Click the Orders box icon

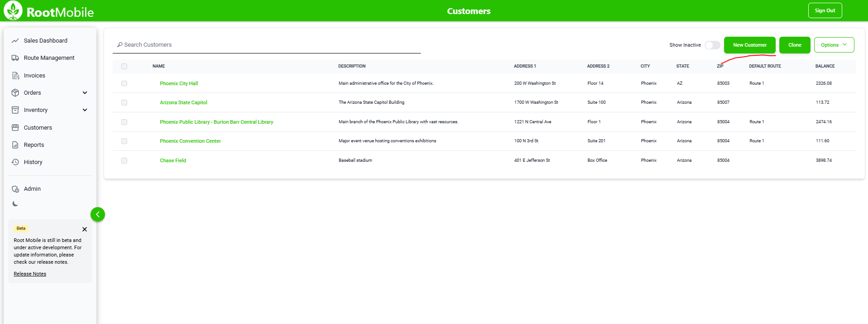tap(15, 93)
